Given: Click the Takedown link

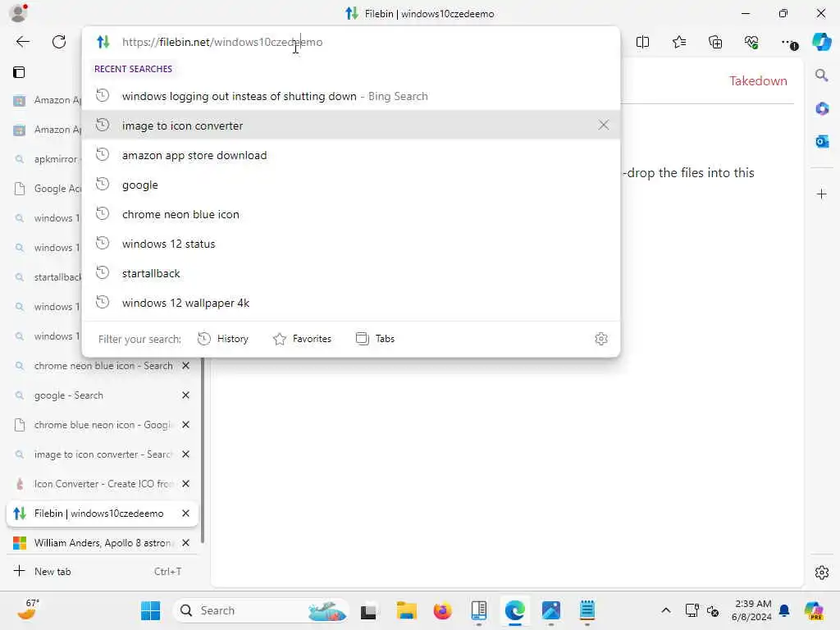Looking at the screenshot, I should tap(758, 81).
